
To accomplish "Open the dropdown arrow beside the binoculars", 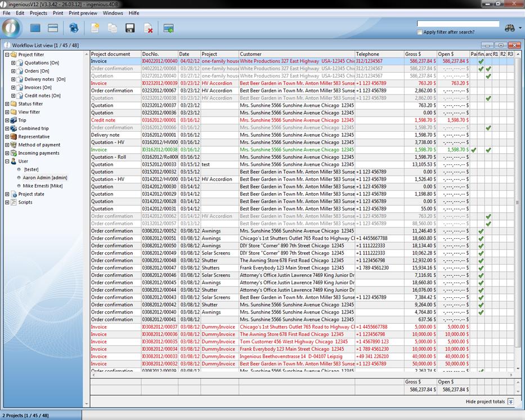I will (x=520, y=28).
